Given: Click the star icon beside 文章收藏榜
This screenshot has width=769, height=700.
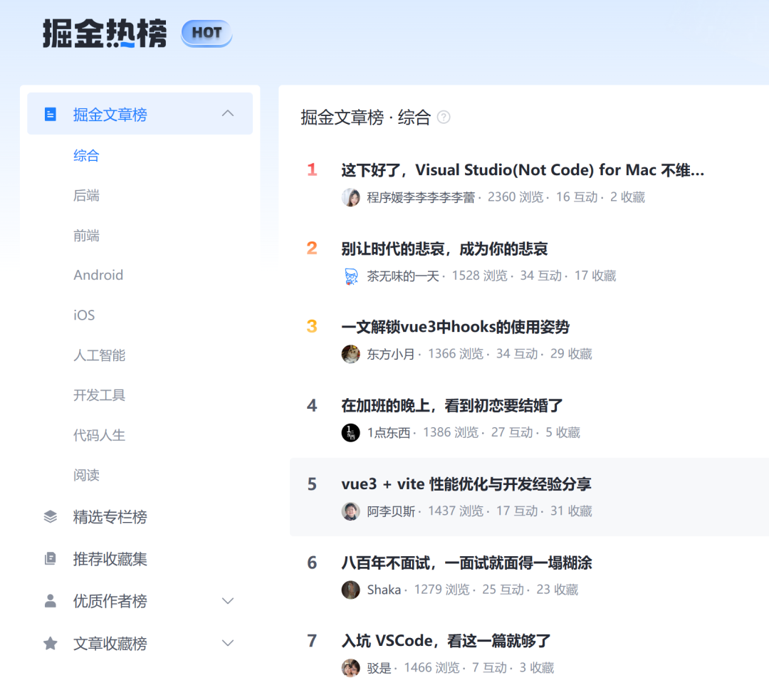Looking at the screenshot, I should pyautogui.click(x=50, y=643).
